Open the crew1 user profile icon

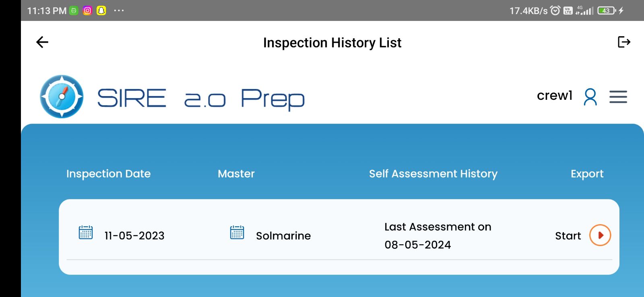pos(590,97)
